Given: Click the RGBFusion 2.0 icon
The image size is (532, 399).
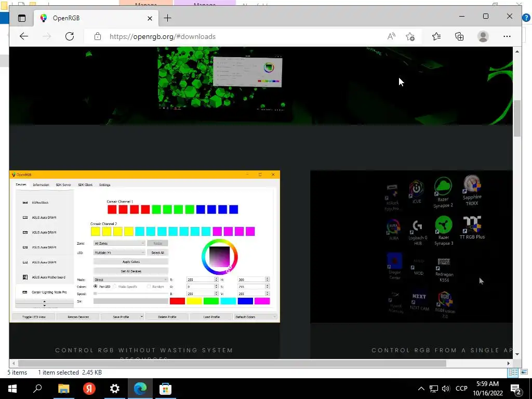Looking at the screenshot, I should tap(445, 304).
